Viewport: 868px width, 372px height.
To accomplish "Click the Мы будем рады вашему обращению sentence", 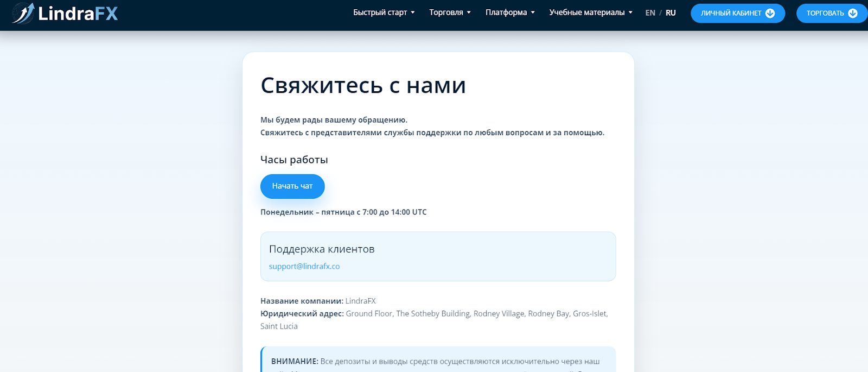I will [334, 120].
